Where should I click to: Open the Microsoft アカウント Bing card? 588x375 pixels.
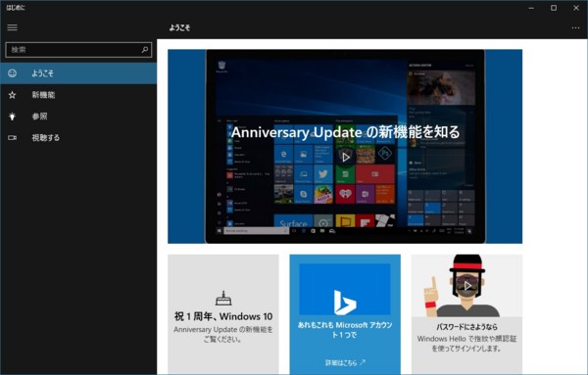pos(345,314)
